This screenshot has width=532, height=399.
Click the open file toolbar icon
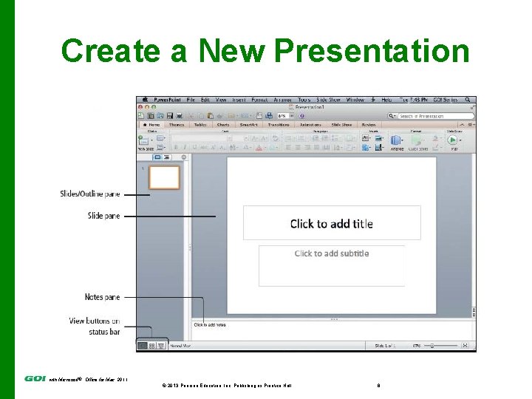pyautogui.click(x=160, y=116)
